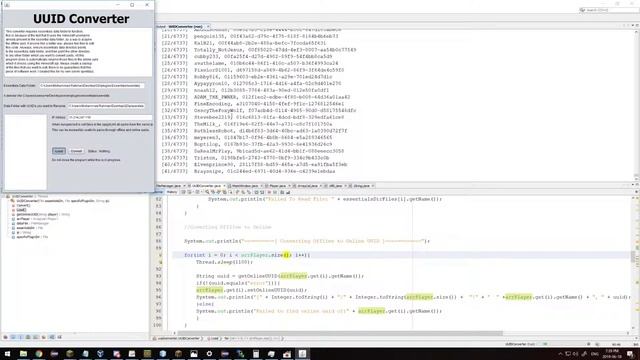Focus the Essentials Data Folder path field
Viewport: 640px width, 360px height.
coord(92,86)
